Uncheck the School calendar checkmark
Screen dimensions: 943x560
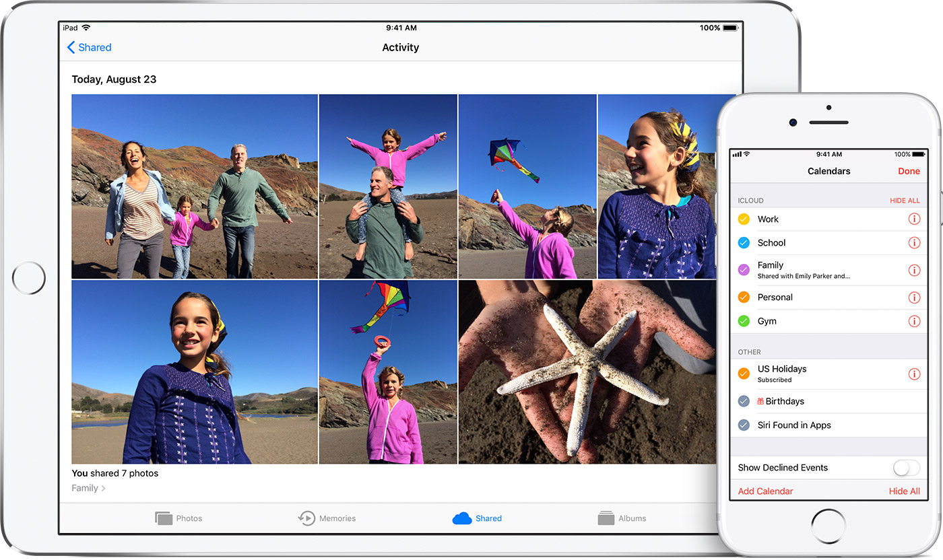(x=744, y=243)
